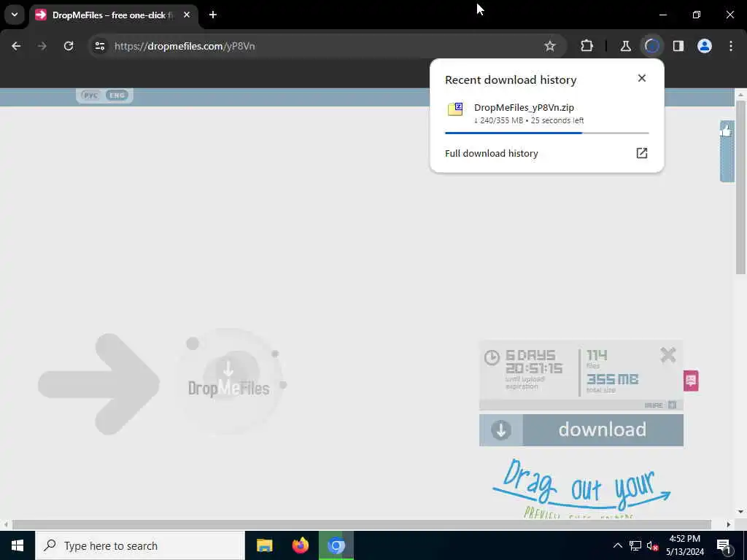
Task: Click the download button
Action: click(581, 430)
